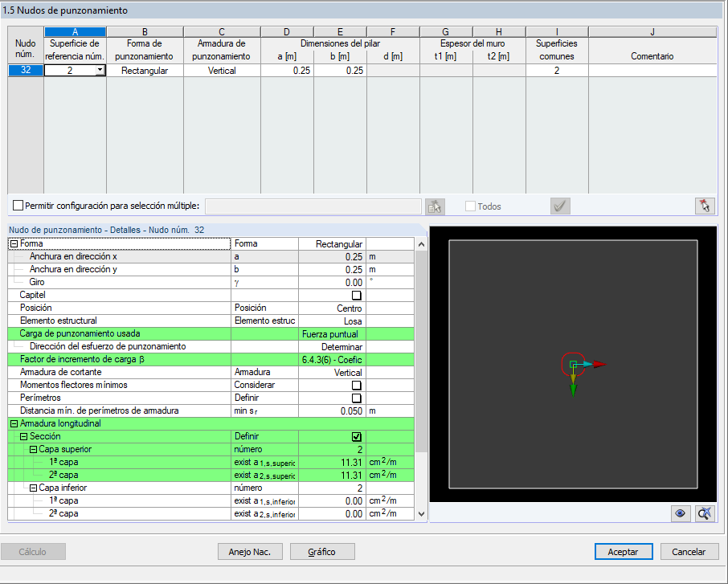Collapse the Forma tree group

click(x=14, y=243)
